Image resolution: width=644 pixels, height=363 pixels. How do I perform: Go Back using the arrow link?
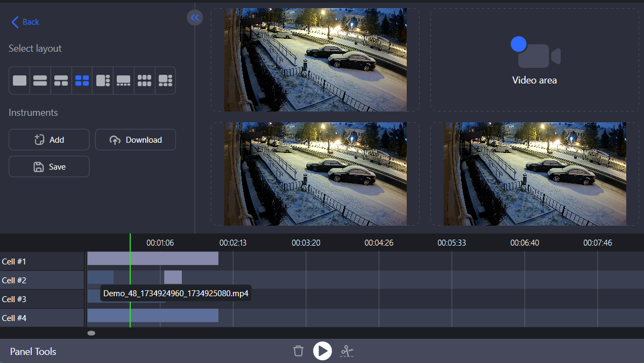coord(25,22)
